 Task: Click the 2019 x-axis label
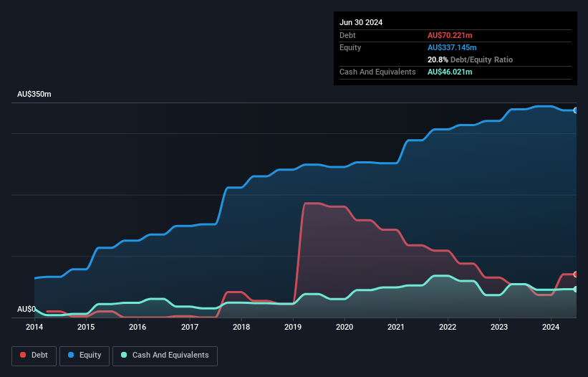[293, 327]
